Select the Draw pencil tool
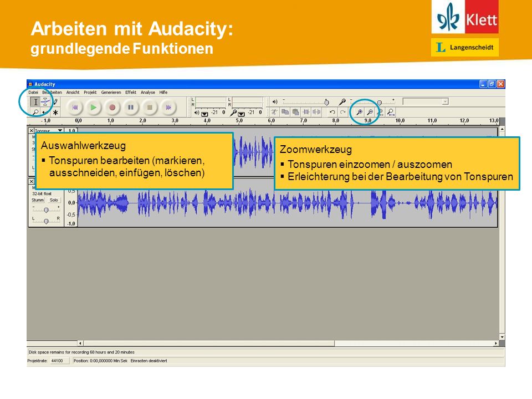The width and height of the screenshot is (532, 399). click(55, 102)
